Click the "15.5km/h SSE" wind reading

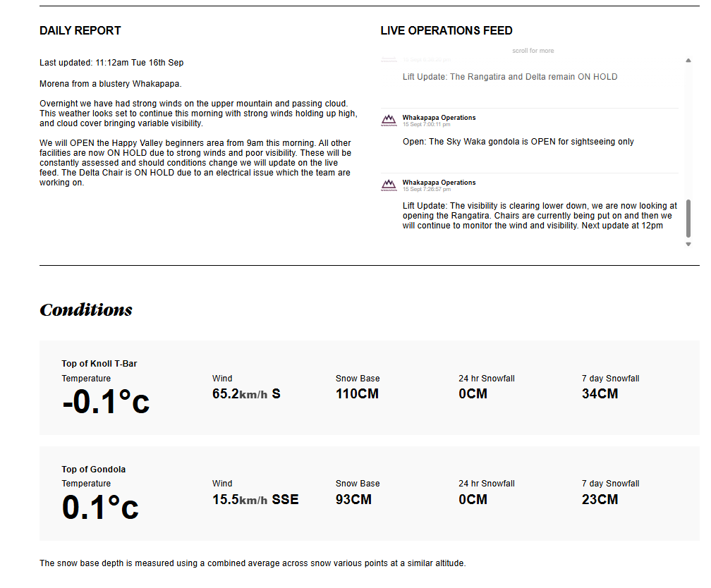(x=255, y=500)
